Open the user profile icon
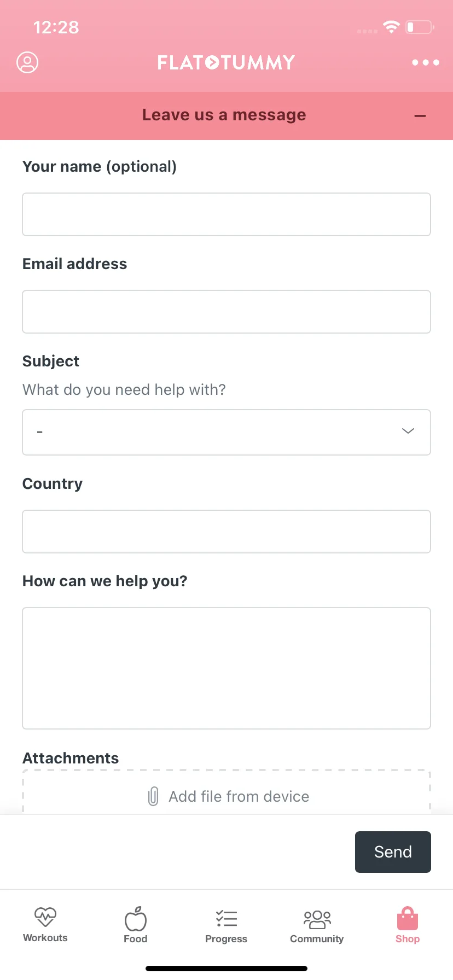Image resolution: width=453 pixels, height=980 pixels. click(x=27, y=62)
